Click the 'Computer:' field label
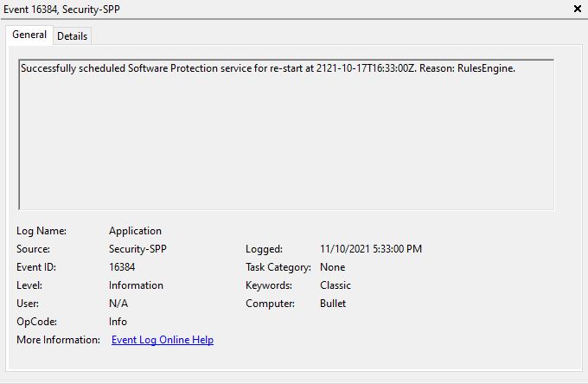The width and height of the screenshot is (588, 384). click(x=270, y=304)
